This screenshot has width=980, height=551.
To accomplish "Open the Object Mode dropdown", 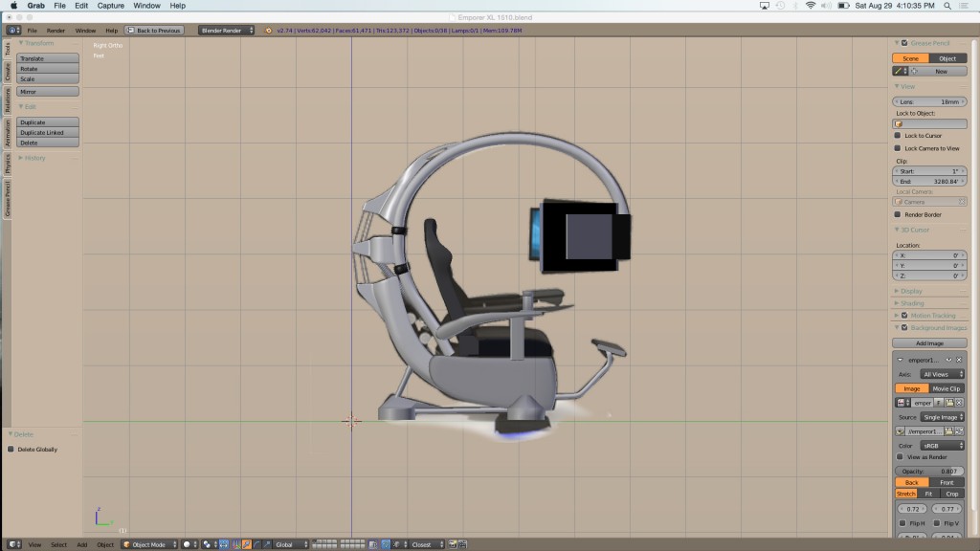I will [x=148, y=543].
